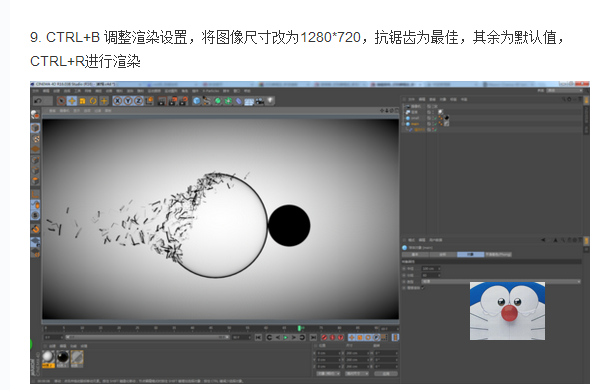595x390 pixels.
Task: Open the object-relative coordinate mode dropdown
Action: [328, 374]
